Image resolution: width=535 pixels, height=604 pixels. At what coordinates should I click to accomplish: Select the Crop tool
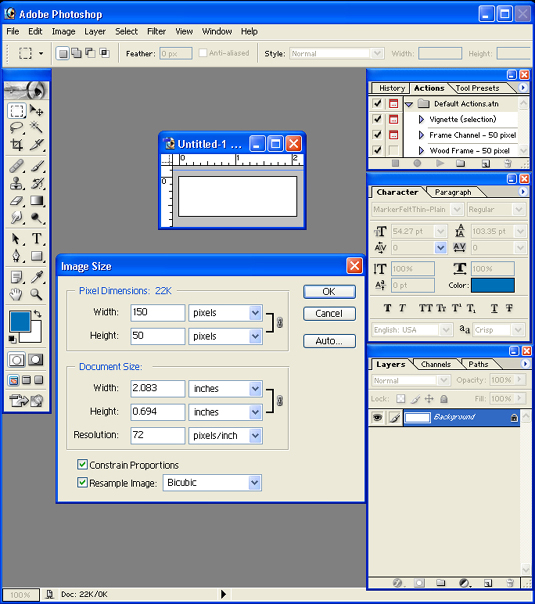coord(17,145)
